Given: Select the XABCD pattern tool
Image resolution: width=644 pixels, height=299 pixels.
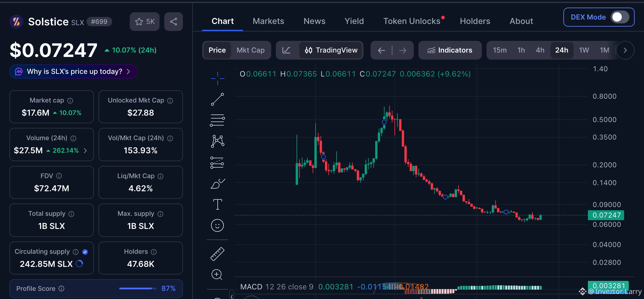Looking at the screenshot, I should click(217, 141).
